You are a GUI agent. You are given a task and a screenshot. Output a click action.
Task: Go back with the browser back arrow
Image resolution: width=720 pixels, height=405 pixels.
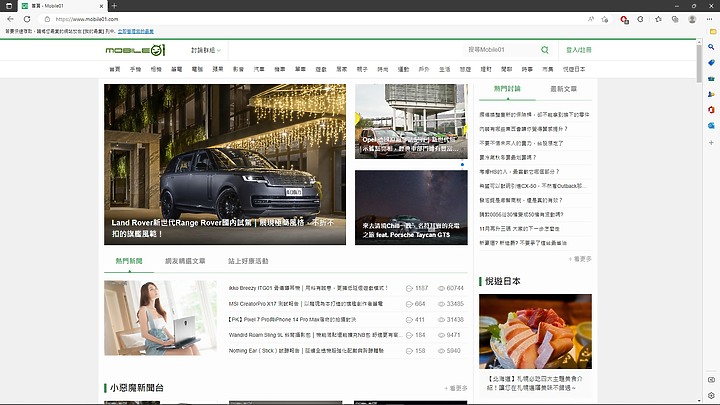pyautogui.click(x=10, y=19)
